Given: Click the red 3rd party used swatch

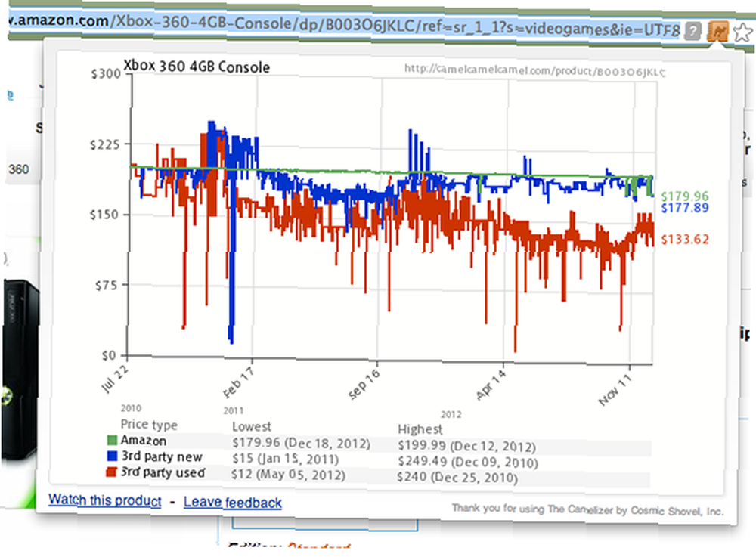Looking at the screenshot, I should pos(111,472).
